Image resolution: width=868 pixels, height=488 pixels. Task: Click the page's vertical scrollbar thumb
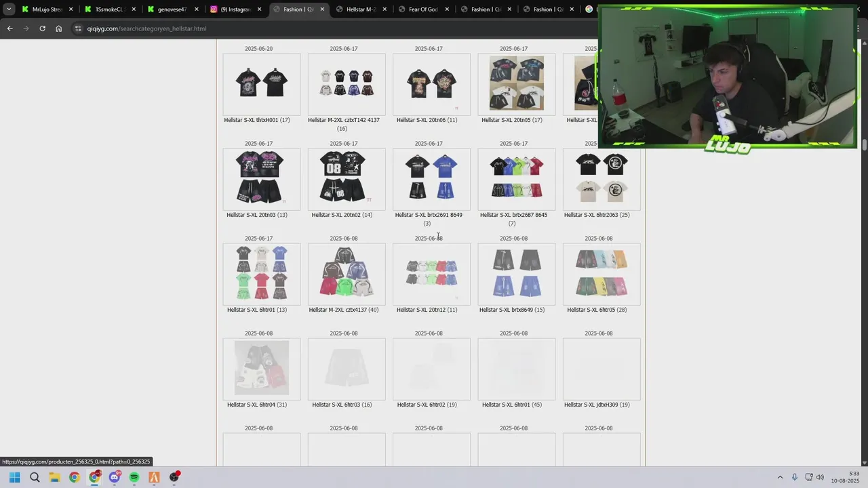(x=865, y=144)
